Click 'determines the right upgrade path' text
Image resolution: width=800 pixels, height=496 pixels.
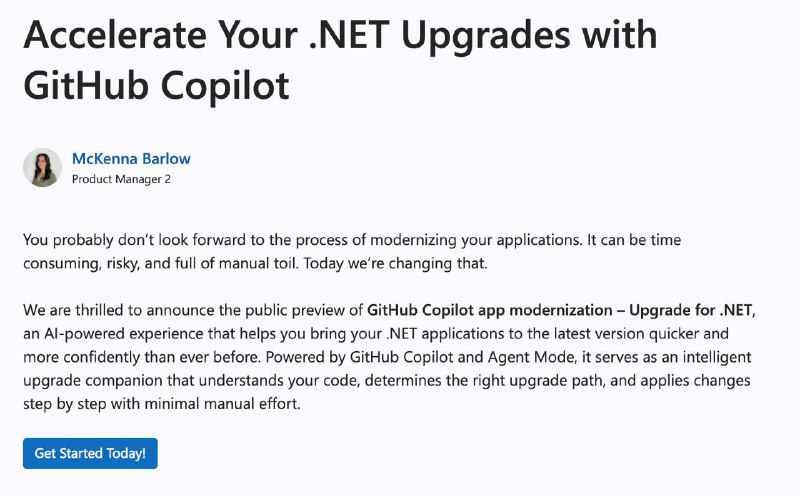(x=485, y=381)
